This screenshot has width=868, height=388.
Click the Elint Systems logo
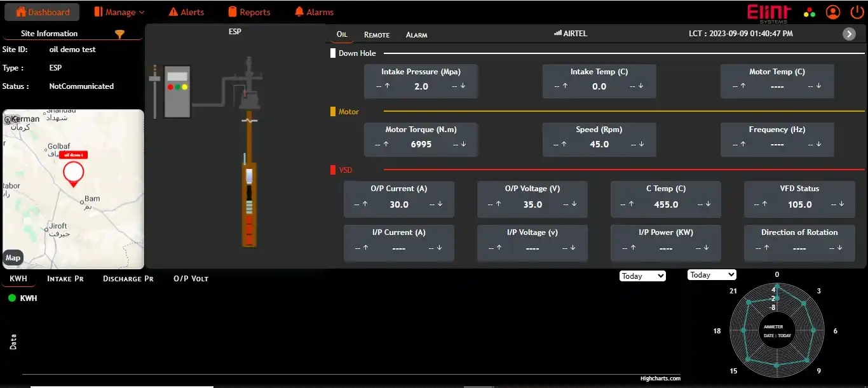pos(769,12)
